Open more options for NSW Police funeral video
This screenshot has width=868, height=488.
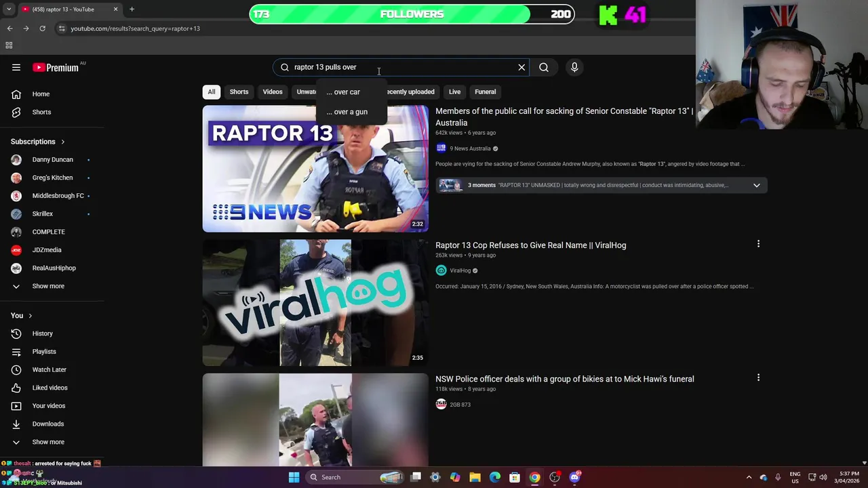[758, 378]
